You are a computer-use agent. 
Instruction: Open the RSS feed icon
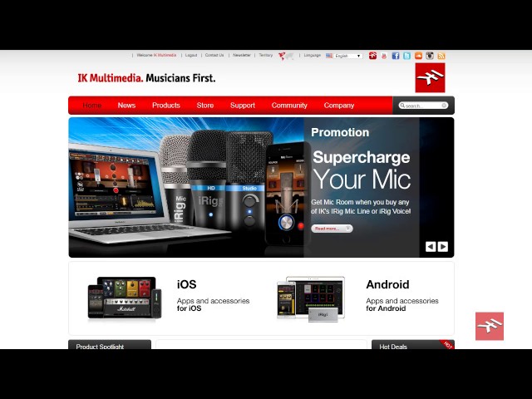[x=441, y=56]
